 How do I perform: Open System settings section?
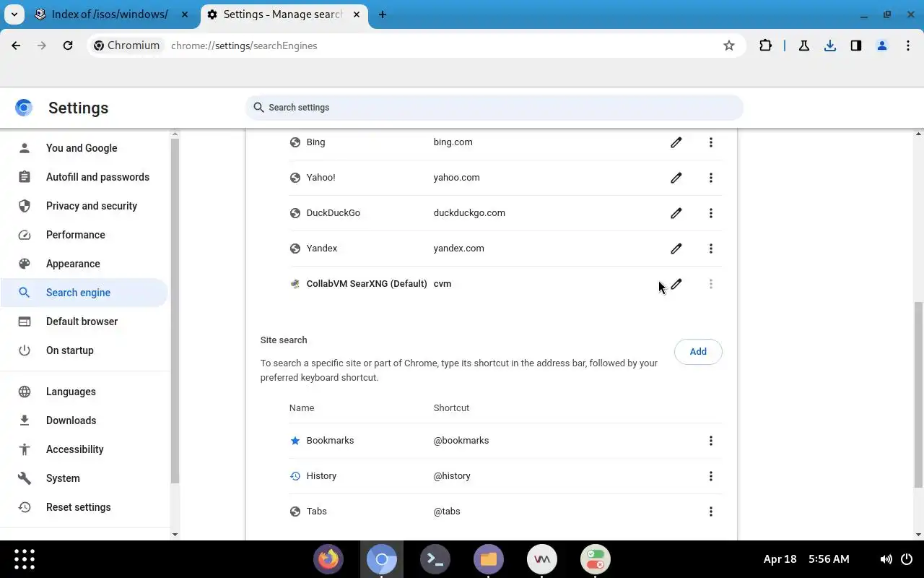84,478
